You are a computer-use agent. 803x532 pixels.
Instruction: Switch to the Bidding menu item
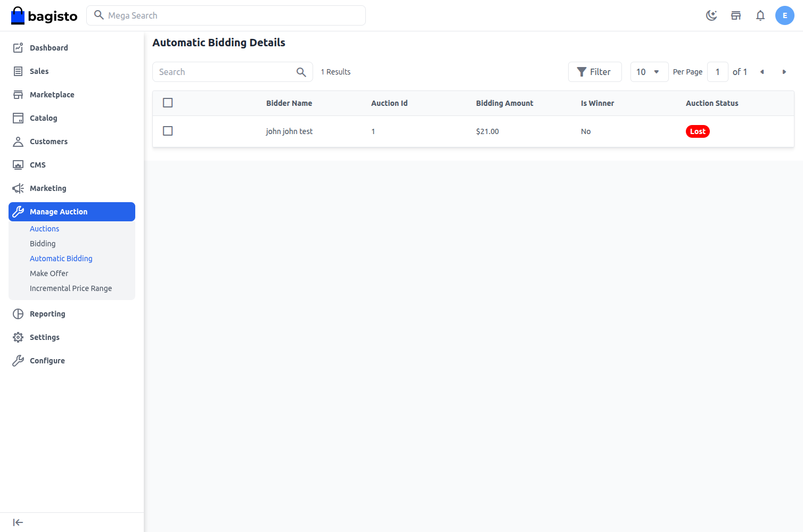tap(43, 243)
